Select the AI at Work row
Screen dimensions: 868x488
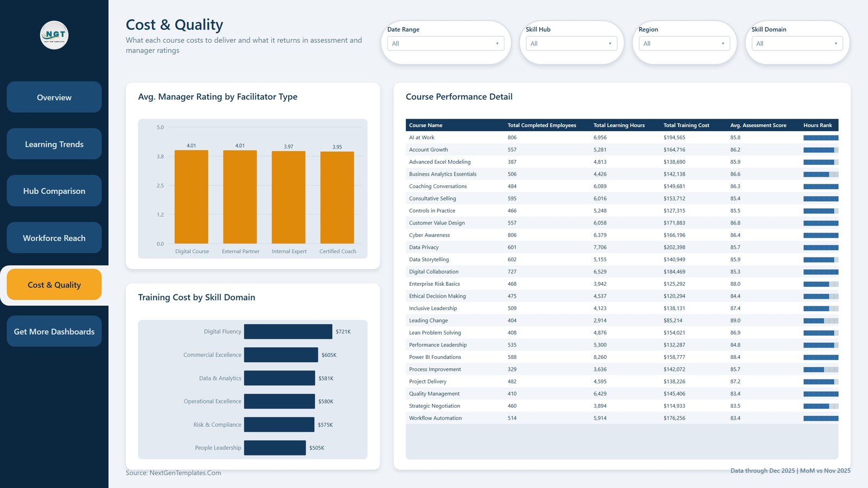click(622, 138)
